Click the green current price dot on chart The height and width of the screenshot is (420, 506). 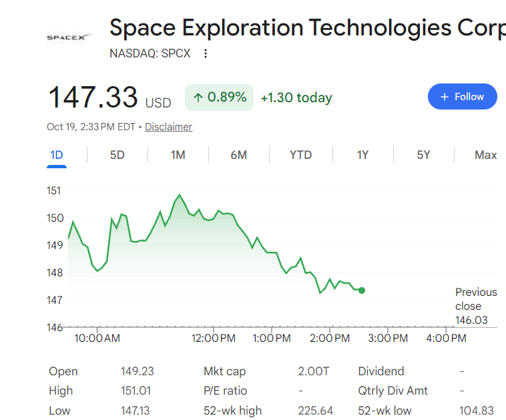[362, 290]
